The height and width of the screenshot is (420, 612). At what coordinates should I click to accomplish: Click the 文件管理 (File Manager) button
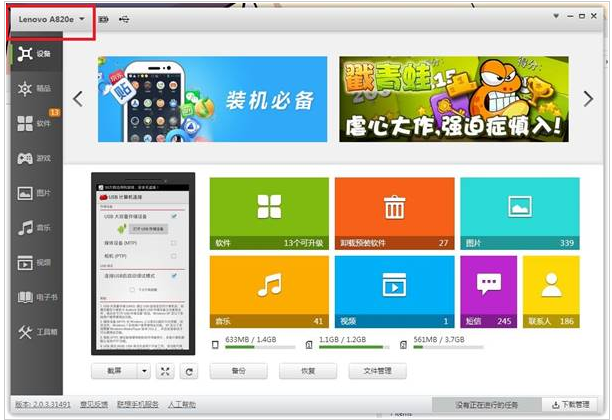click(x=377, y=371)
